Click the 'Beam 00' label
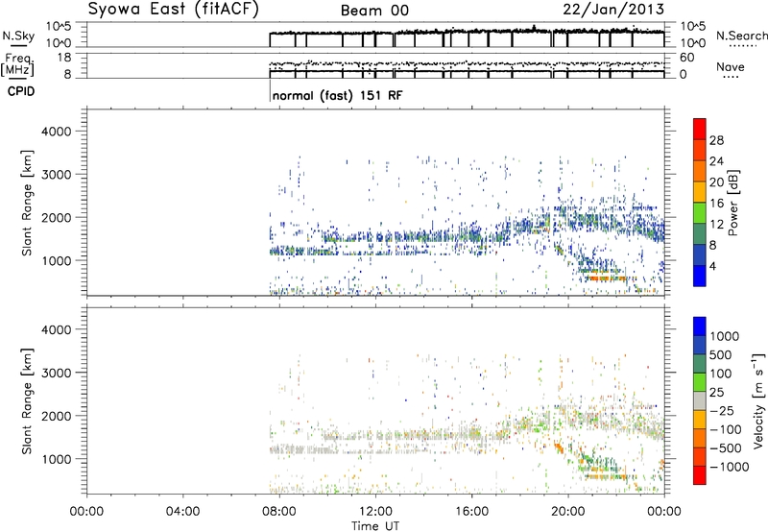Viewport: 768px width, 532px height. (374, 11)
